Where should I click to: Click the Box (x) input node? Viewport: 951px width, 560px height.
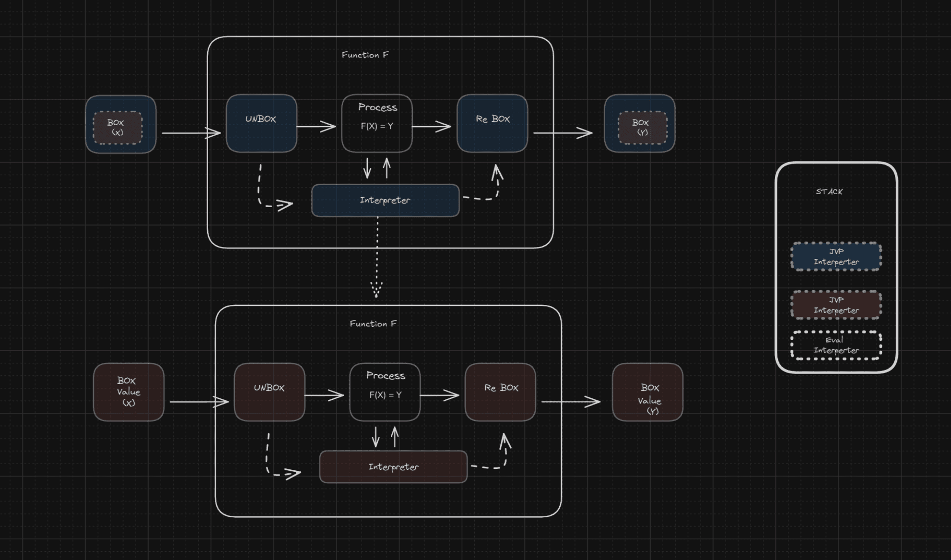coord(120,125)
